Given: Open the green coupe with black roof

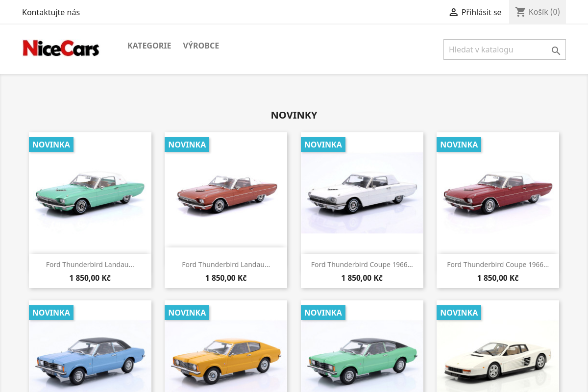Looking at the screenshot, I should 362,346.
